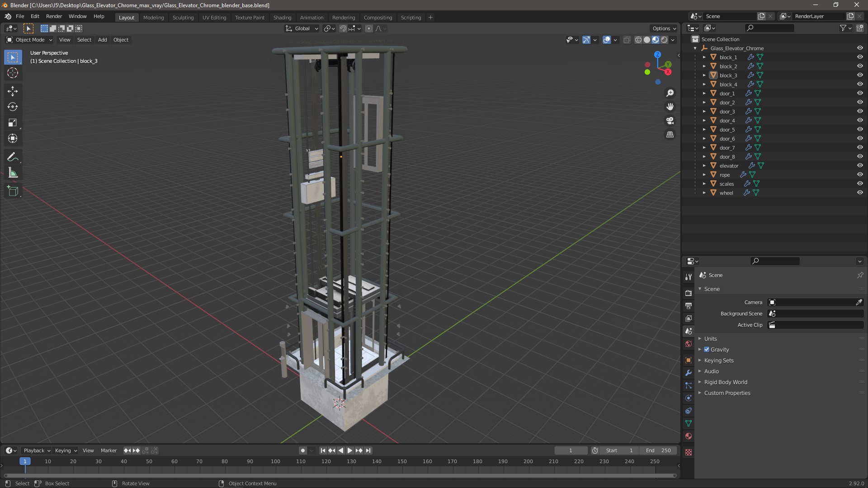This screenshot has height=488, width=868.
Task: Open the Texture properties tab
Action: (688, 452)
